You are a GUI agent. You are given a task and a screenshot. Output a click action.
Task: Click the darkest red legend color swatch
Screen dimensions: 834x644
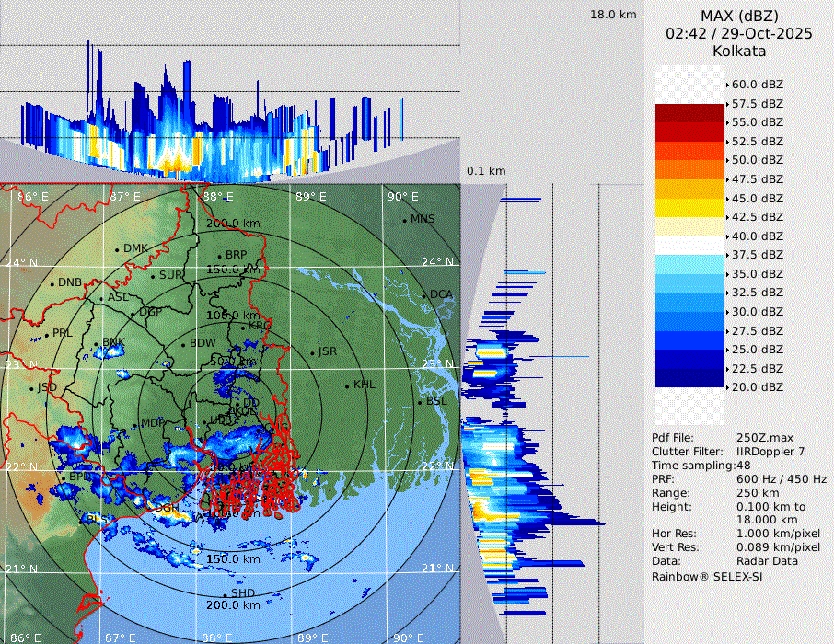(689, 112)
